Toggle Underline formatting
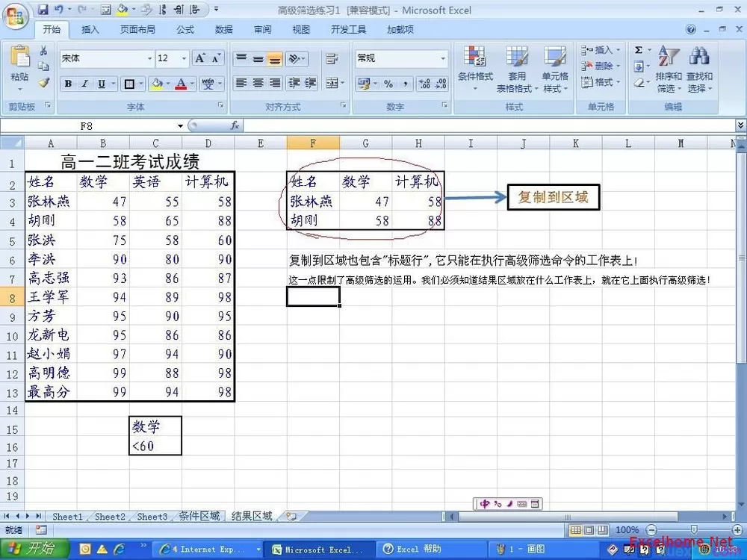 point(102,84)
